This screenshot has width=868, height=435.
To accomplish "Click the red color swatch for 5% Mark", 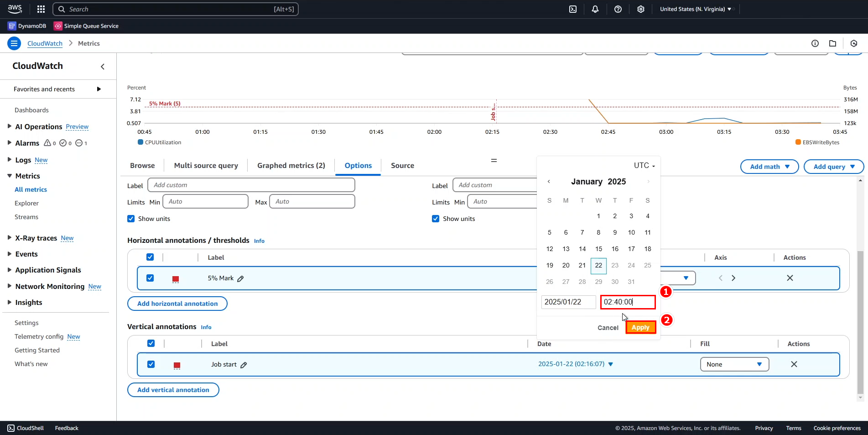I will click(176, 279).
